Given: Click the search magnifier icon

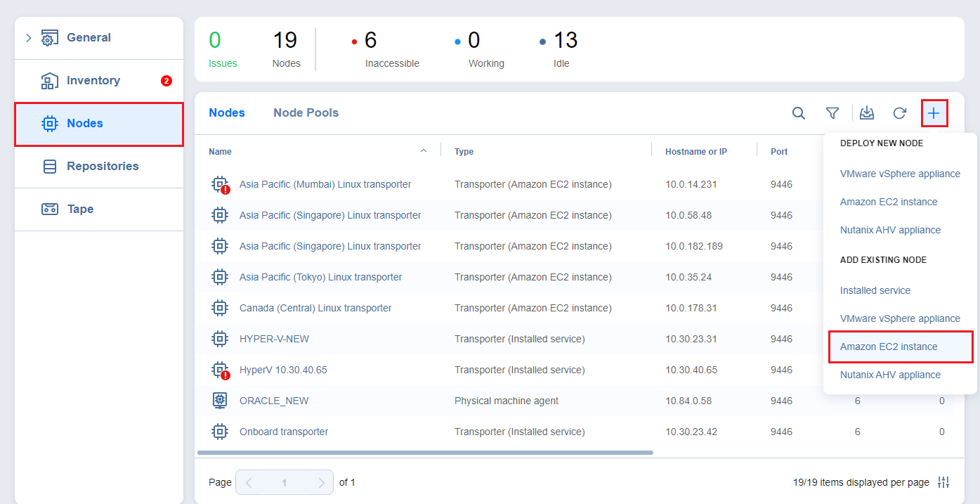Looking at the screenshot, I should click(798, 113).
